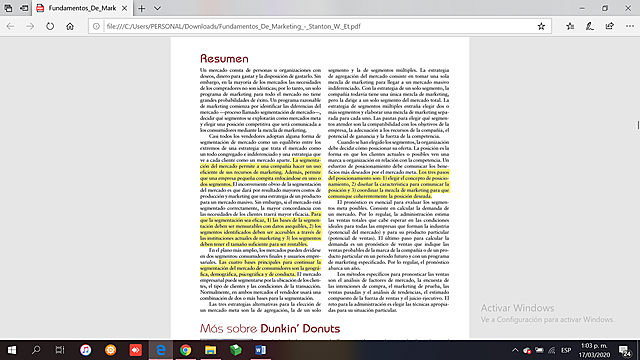Go forward to next page

pyautogui.click(x=30, y=27)
